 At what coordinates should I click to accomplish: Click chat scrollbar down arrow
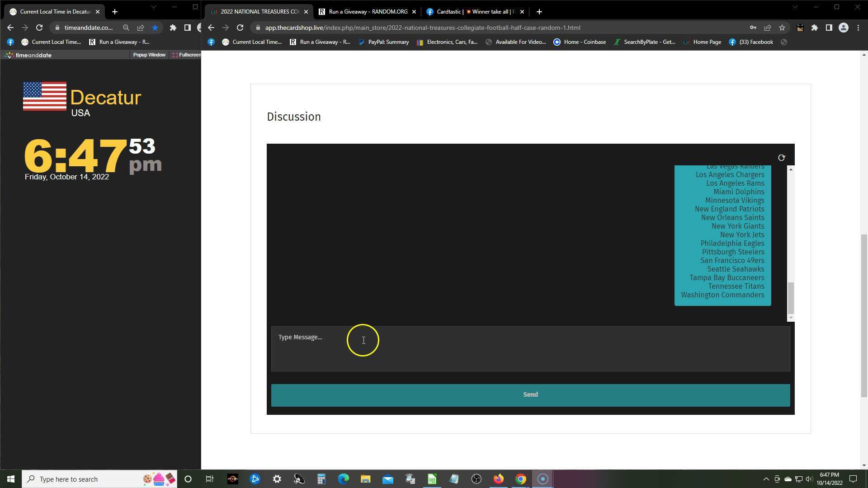point(791,318)
